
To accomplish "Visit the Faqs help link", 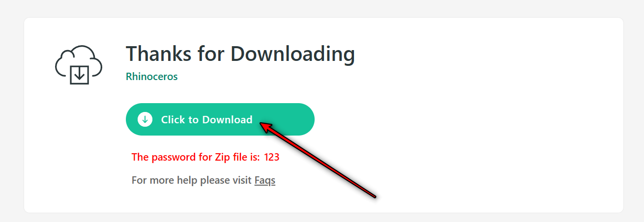I will [265, 180].
